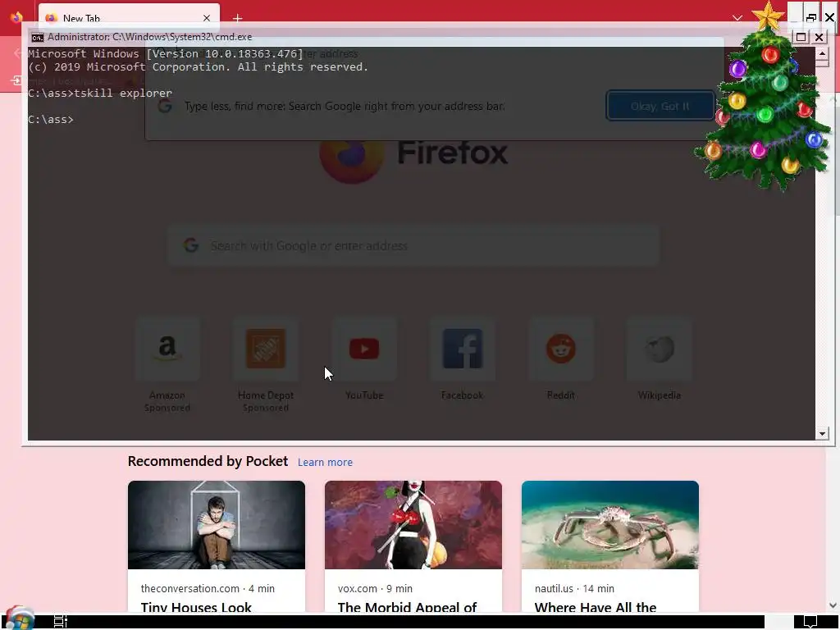Close the Firefox window
The image size is (840, 630).
[x=830, y=17]
